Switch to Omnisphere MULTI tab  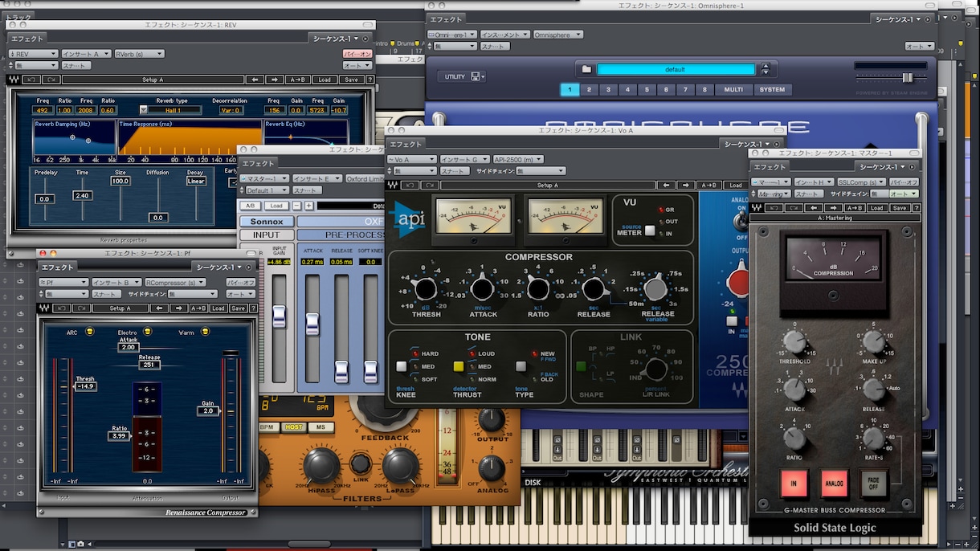pos(733,90)
